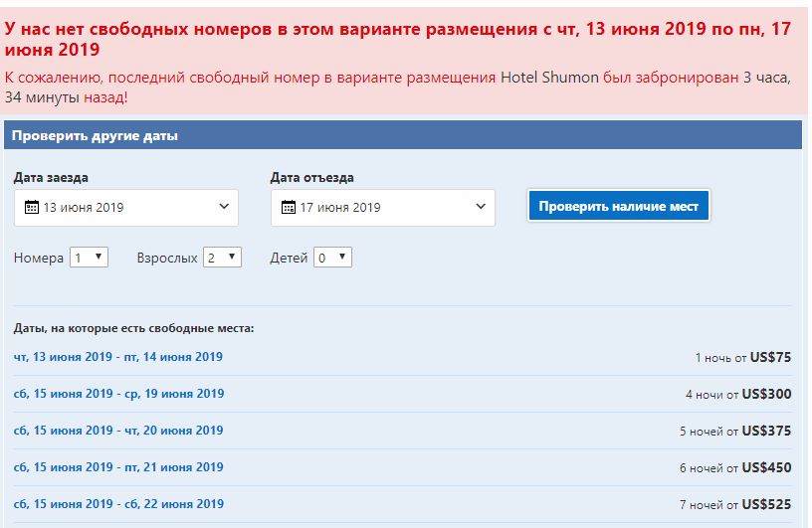This screenshot has width=812, height=528.
Task: Click the Проверить другие даты header bar
Action: 402,135
